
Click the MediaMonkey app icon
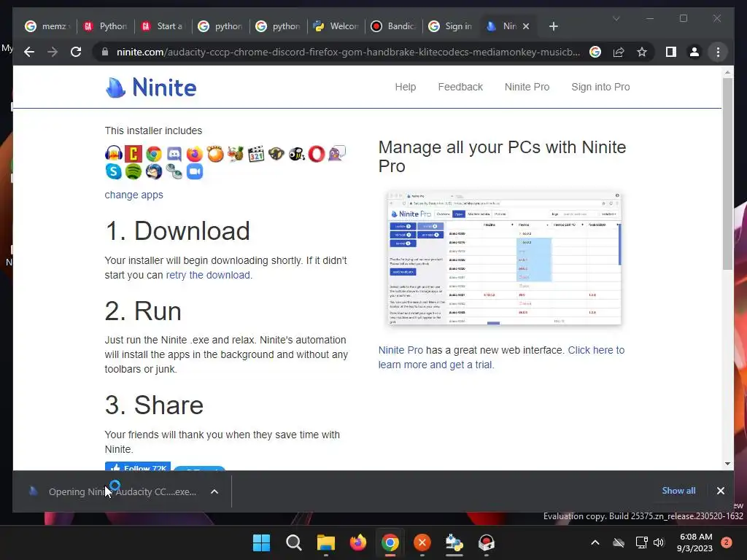(276, 153)
